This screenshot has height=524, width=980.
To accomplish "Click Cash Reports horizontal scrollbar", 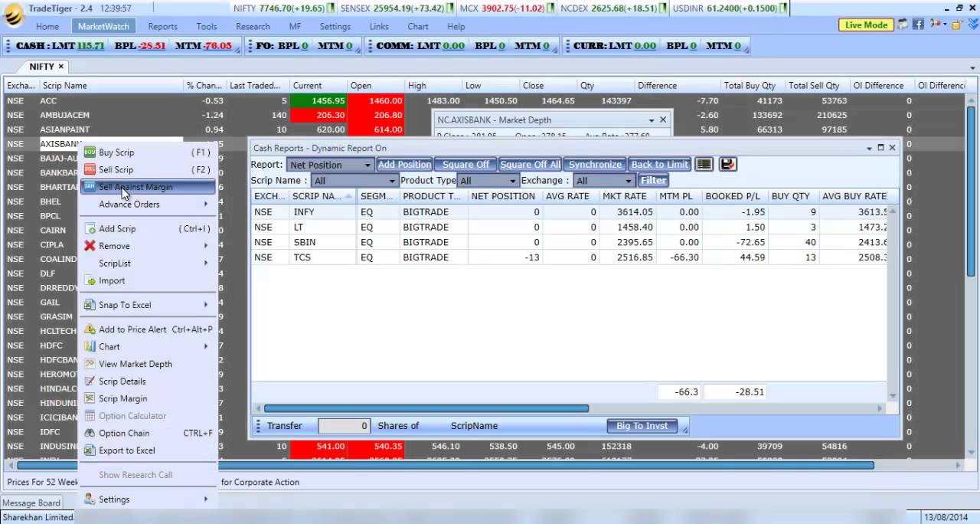I will tap(426, 409).
